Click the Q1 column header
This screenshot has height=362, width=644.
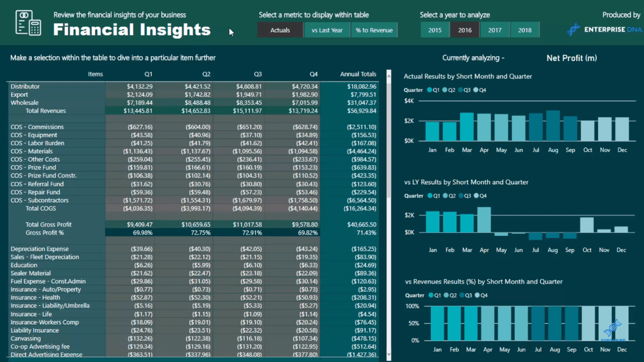click(x=149, y=74)
